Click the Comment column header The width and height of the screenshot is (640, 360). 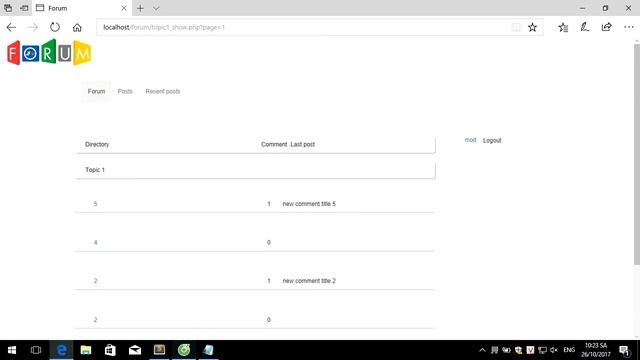click(x=274, y=144)
